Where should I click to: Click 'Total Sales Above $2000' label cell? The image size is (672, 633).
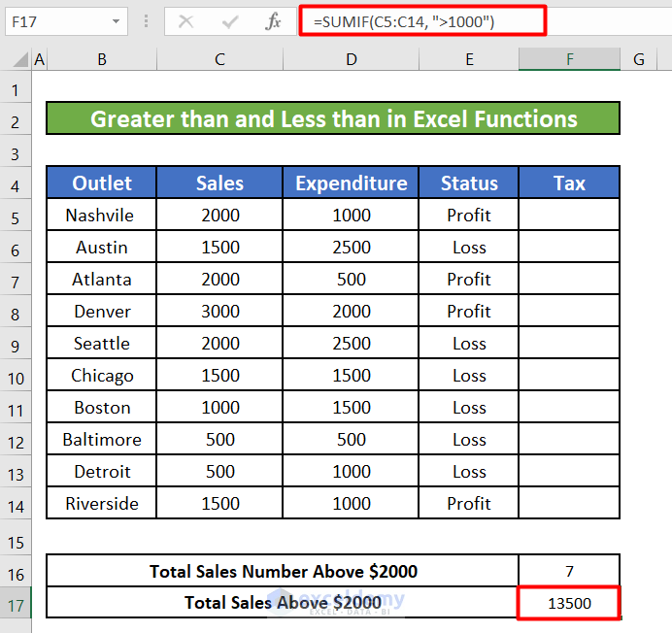point(283,602)
